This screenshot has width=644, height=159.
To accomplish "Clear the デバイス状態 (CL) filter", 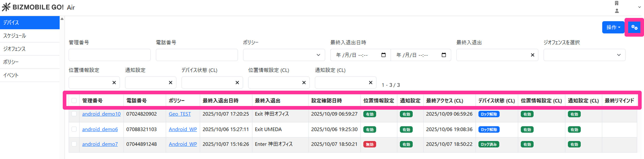I will click(x=237, y=83).
